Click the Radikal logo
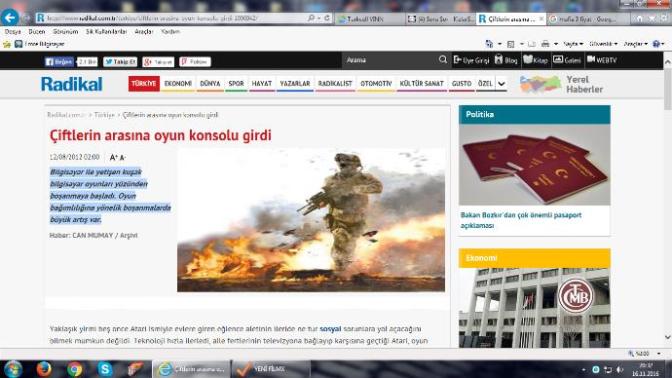The height and width of the screenshot is (378, 672). [72, 84]
